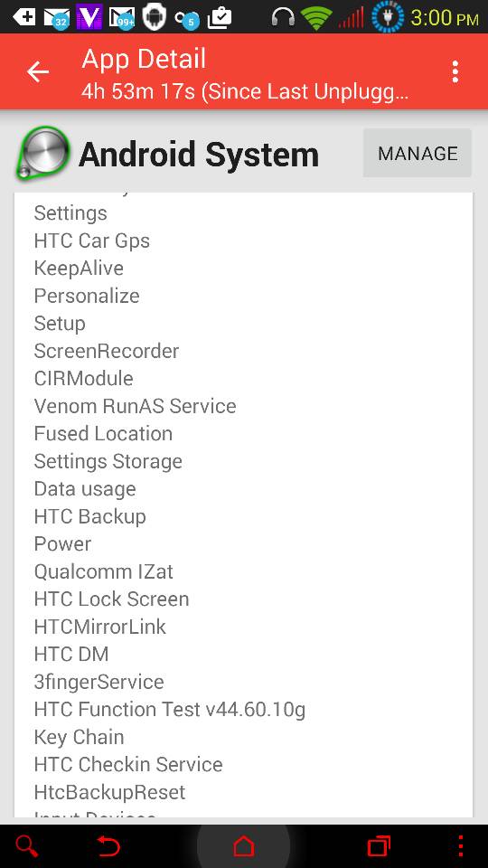This screenshot has width=488, height=868.
Task: Open the three-dot overflow menu in header
Action: pyautogui.click(x=455, y=72)
